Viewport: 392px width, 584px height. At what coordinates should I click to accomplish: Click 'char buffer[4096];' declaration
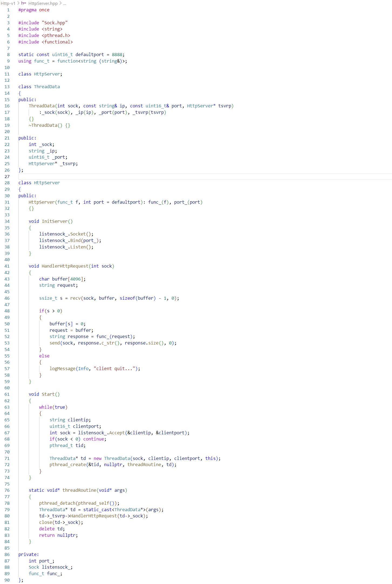(62, 279)
